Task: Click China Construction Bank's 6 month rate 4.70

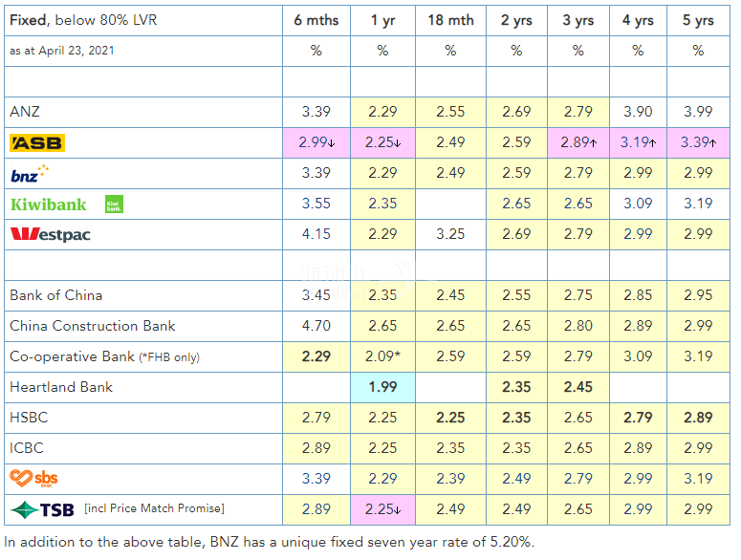Action: coord(316,326)
